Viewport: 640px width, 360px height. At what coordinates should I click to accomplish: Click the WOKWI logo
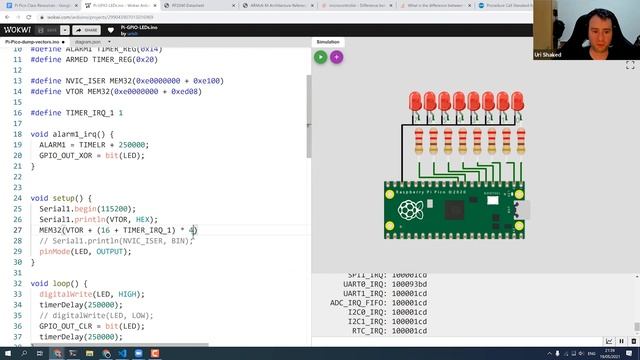pos(17,30)
